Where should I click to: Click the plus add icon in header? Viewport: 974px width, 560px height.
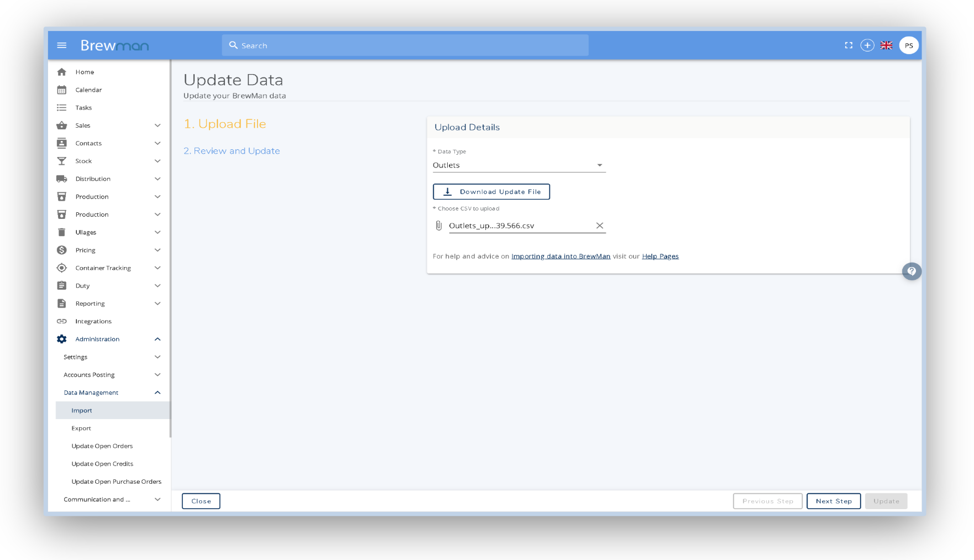click(867, 45)
